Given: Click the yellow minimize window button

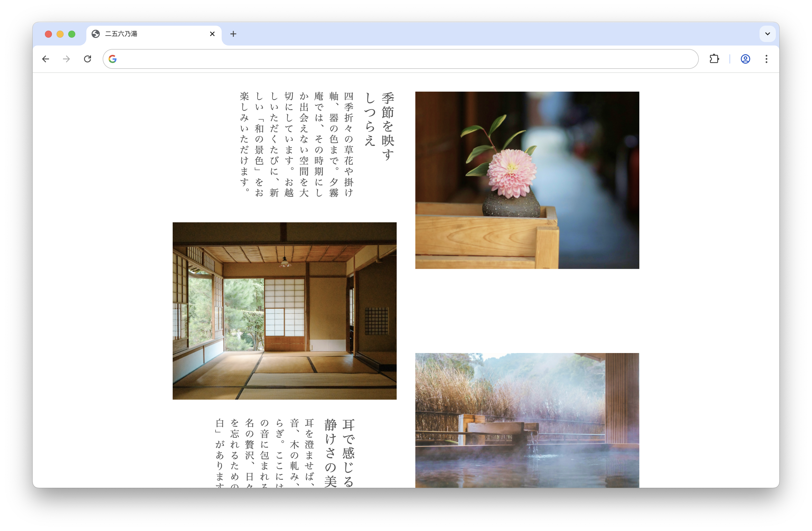Looking at the screenshot, I should (60, 34).
